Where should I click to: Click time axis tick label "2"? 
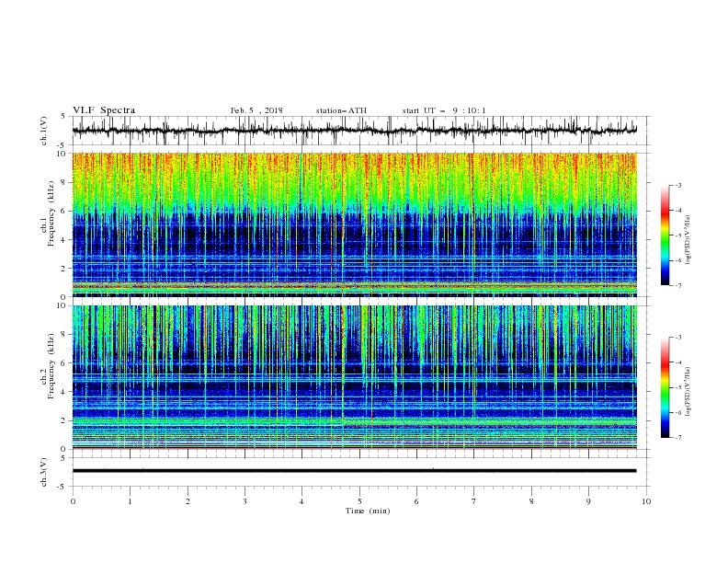coord(188,501)
